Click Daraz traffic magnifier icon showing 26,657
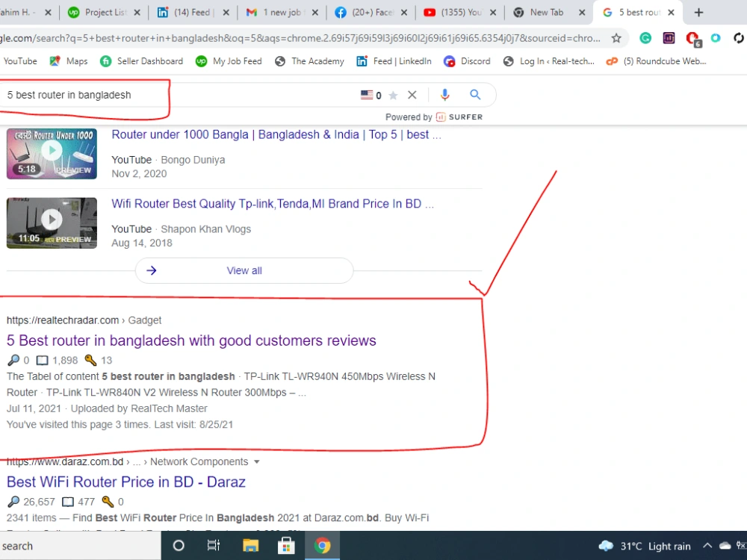This screenshot has width=747, height=560. pos(13,502)
